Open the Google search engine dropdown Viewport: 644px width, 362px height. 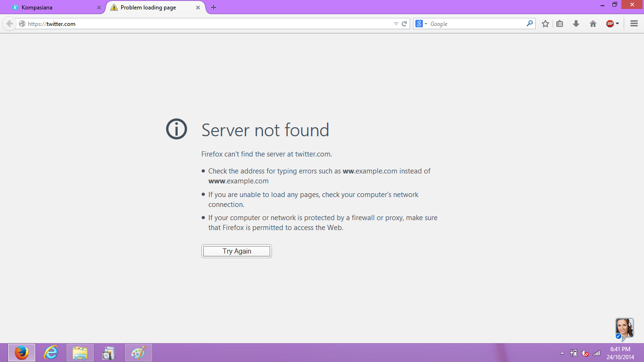pyautogui.click(x=421, y=24)
